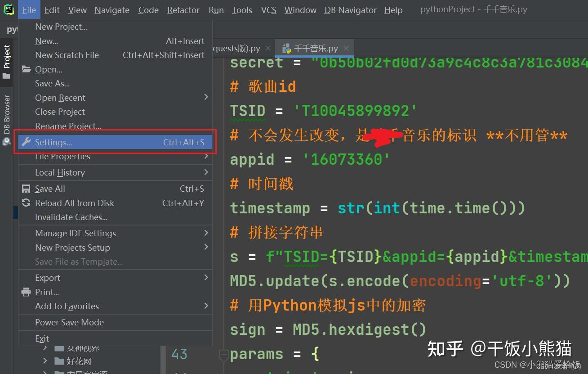Click the sign = MD5.hexdigest() line
This screenshot has height=374, width=588.
tap(328, 330)
